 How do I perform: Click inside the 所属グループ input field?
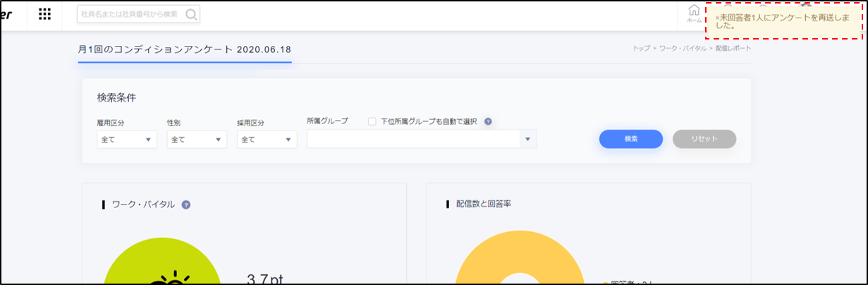(415, 140)
